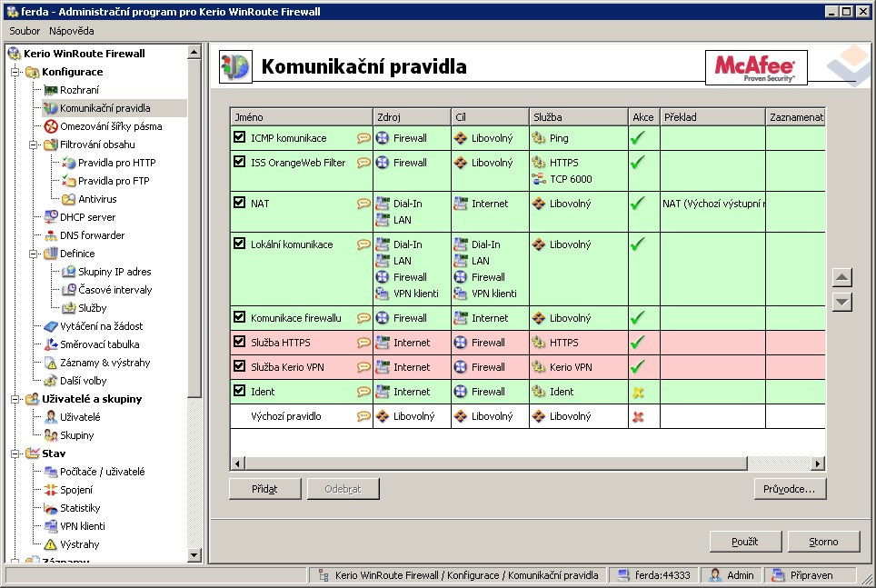Uncheck the ICMP komunikace rule checkbox
Image resolution: width=876 pixels, height=588 pixels.
click(240, 137)
